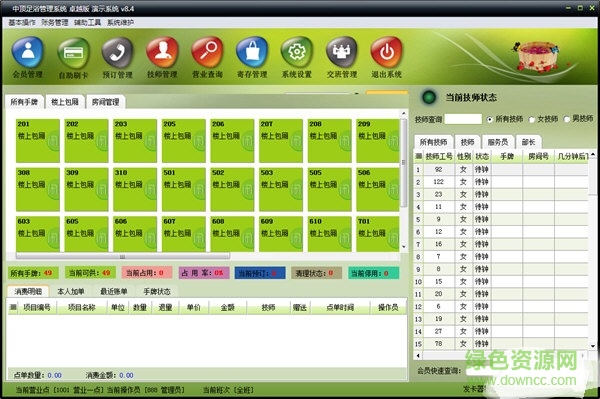Screen dimensions: 600x399
Task: Open the 基本操作 menu
Action: click(22, 23)
